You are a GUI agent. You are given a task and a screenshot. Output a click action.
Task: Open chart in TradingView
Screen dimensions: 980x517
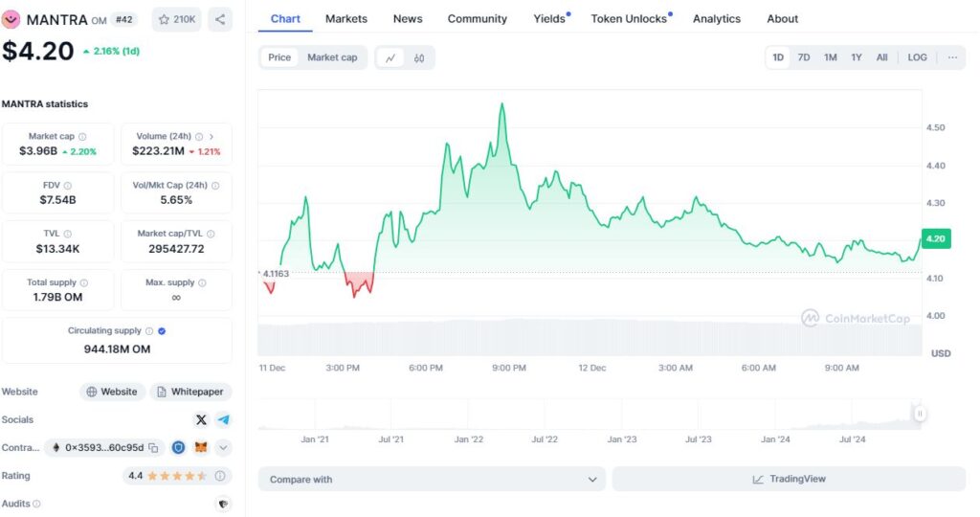click(789, 480)
